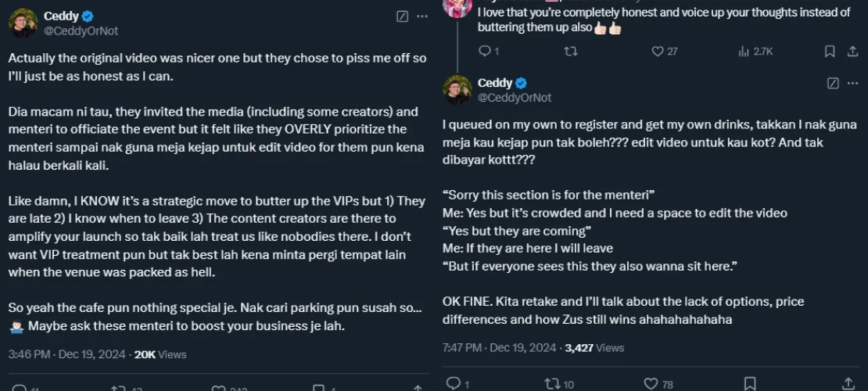Share the 'completely honest' comment
Viewport: 868px width, 391px height.
(x=853, y=52)
